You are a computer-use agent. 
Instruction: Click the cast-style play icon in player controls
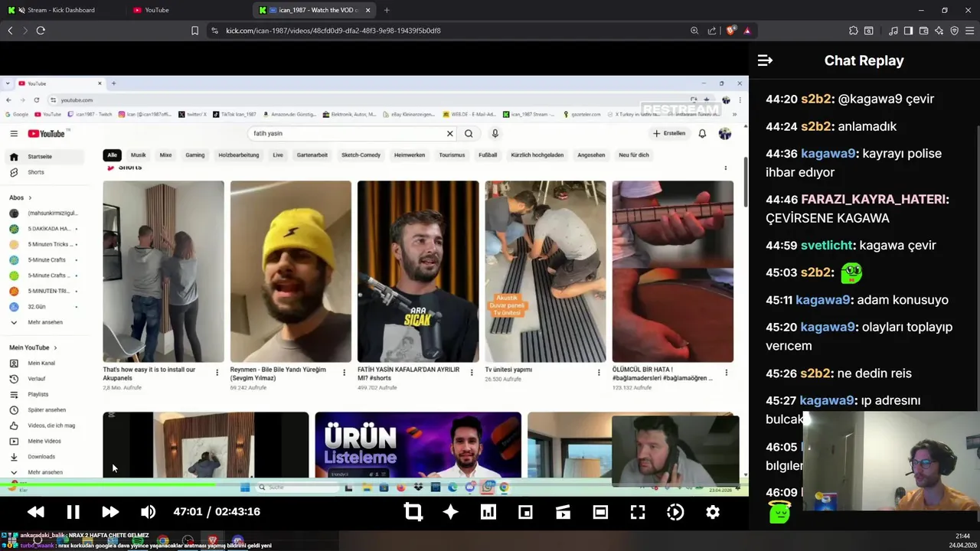click(563, 512)
